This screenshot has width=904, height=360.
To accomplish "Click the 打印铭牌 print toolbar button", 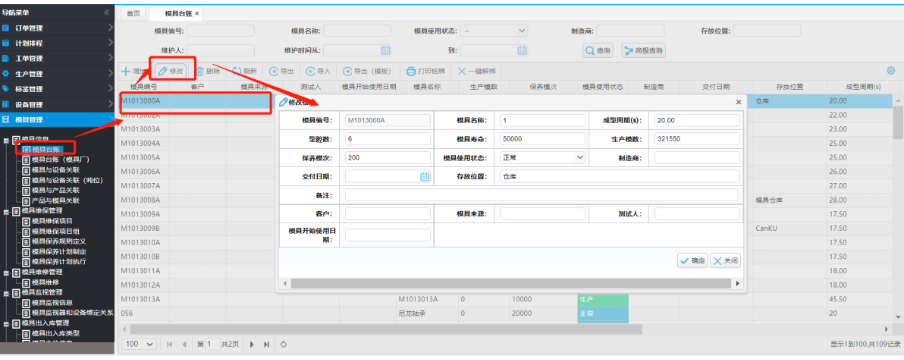I will (426, 72).
